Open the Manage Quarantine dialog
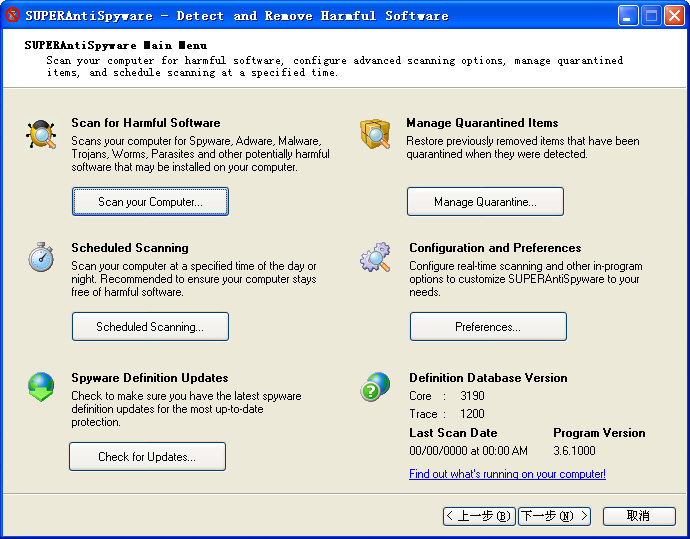Screen dimensions: 690x539 click(485, 202)
